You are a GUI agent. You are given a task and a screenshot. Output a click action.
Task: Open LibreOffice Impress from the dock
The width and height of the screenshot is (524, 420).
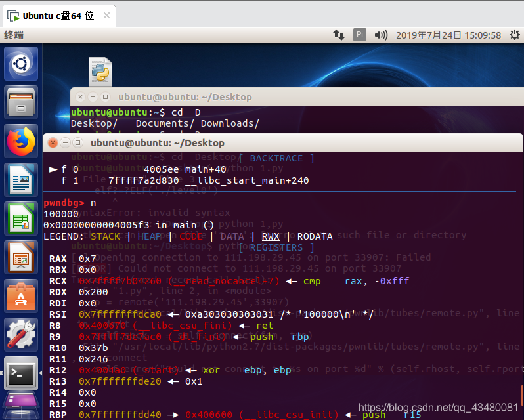tap(21, 257)
